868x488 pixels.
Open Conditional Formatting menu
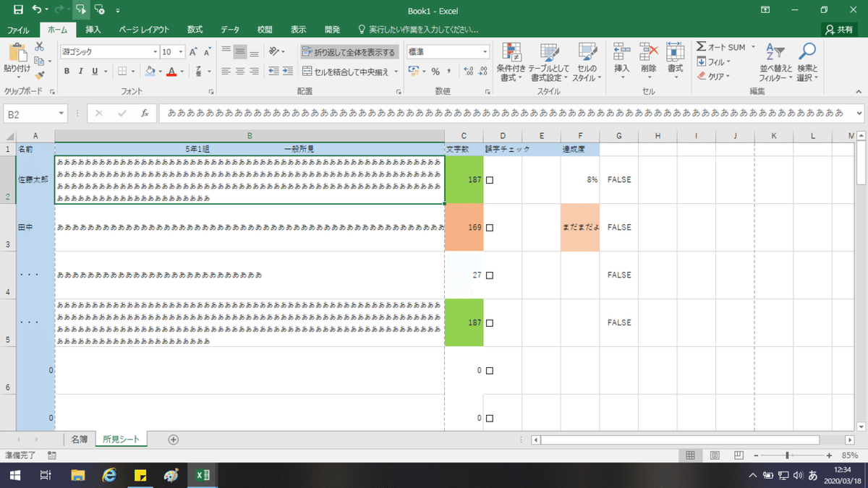tap(512, 62)
